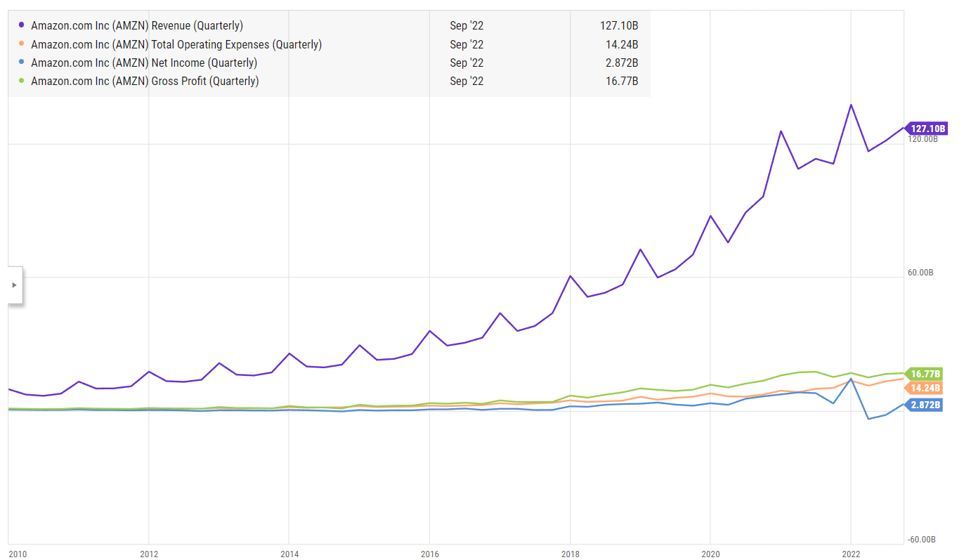Click the Sep '22 date in the Revenue row
The width and height of the screenshot is (978, 560).
(x=467, y=26)
